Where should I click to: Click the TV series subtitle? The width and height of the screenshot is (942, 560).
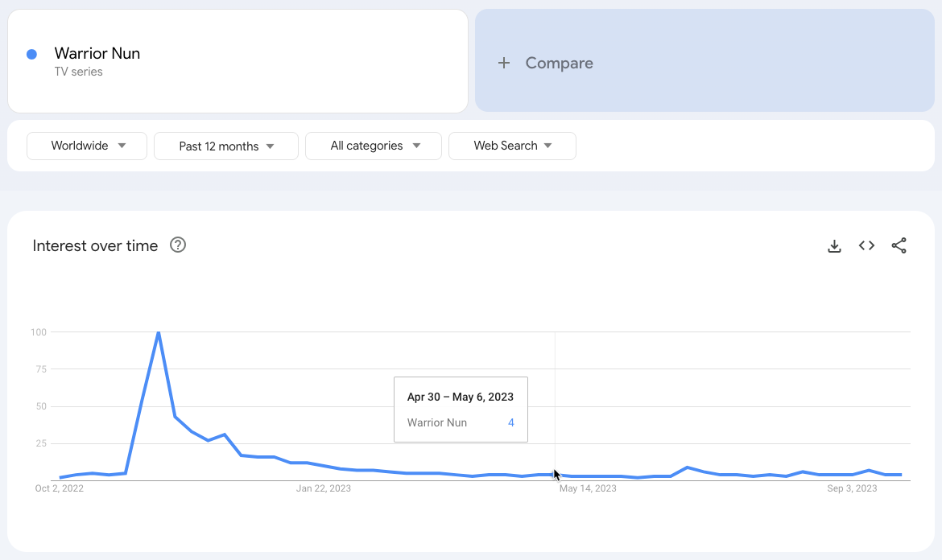click(x=79, y=72)
